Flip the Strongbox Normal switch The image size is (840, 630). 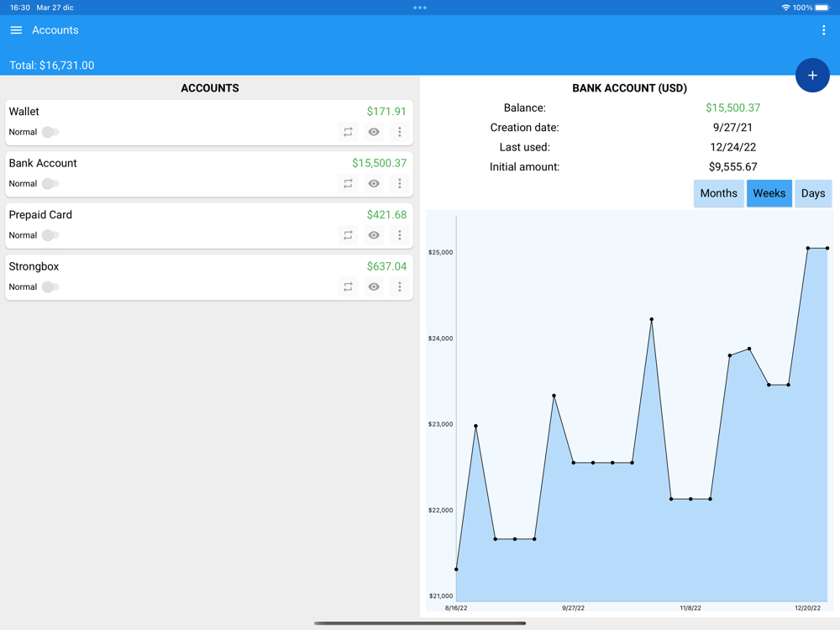click(50, 286)
